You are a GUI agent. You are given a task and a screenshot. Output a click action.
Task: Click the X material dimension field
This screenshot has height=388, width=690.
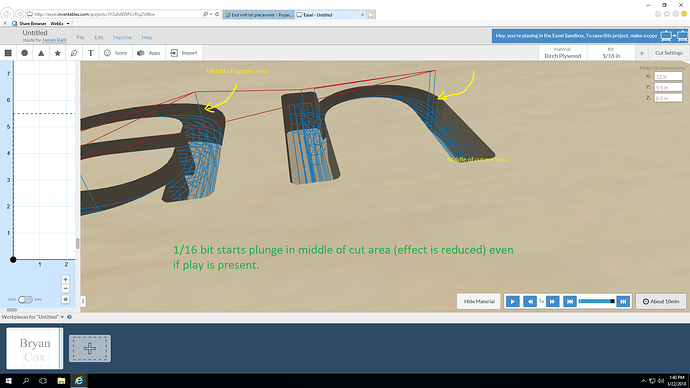click(x=668, y=77)
